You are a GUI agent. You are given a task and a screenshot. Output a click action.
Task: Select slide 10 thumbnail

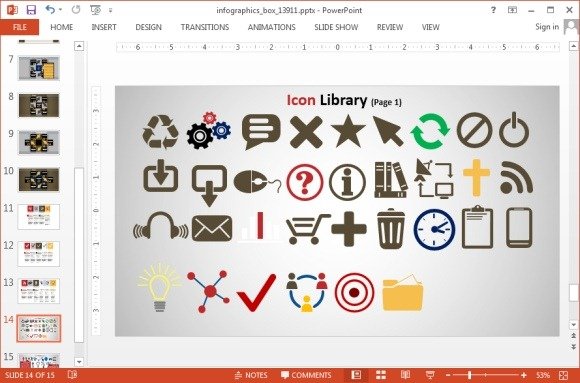tap(39, 179)
